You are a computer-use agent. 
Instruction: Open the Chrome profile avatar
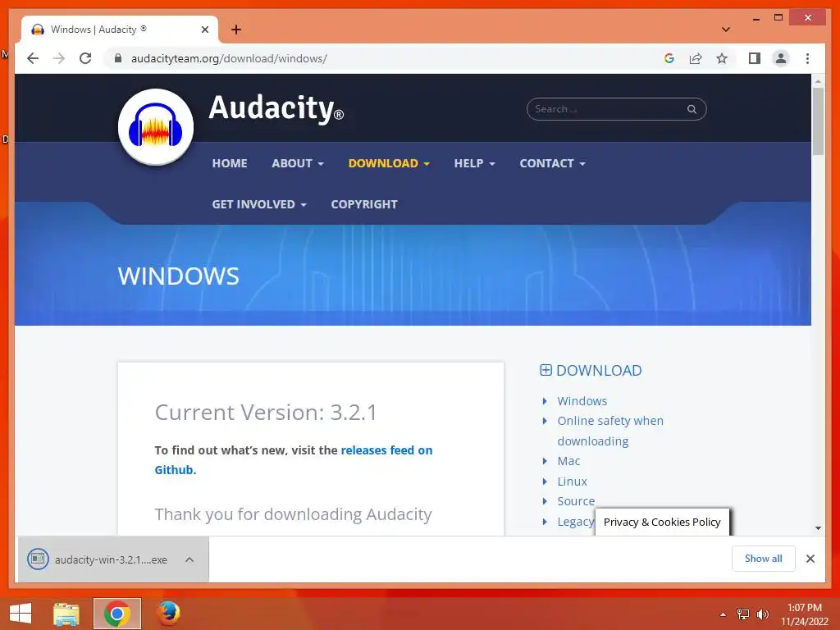(x=781, y=58)
